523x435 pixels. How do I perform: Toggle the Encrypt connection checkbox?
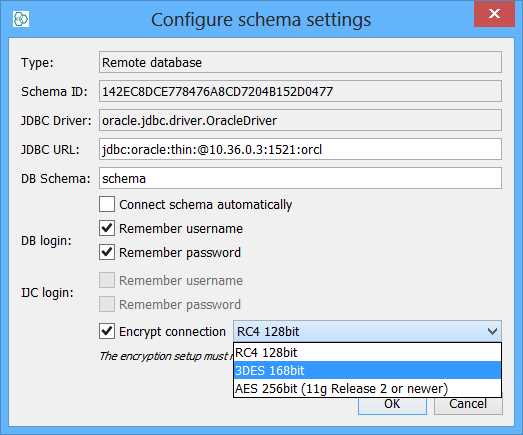[x=107, y=331]
